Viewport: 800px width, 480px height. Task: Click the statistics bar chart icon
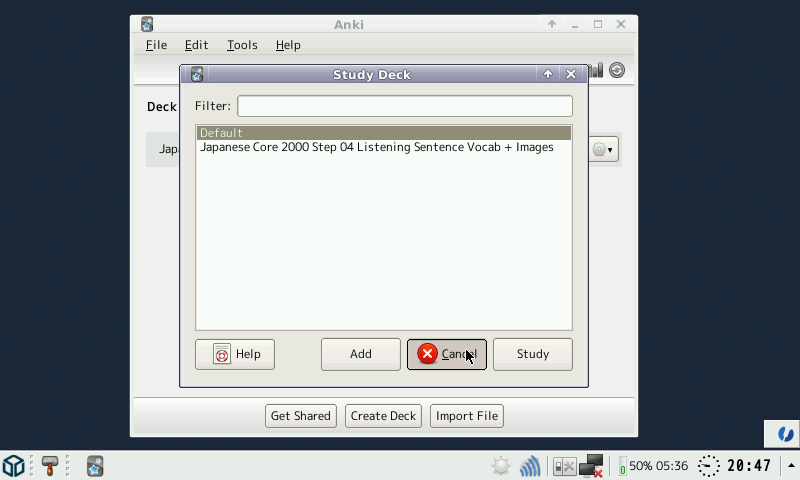595,70
